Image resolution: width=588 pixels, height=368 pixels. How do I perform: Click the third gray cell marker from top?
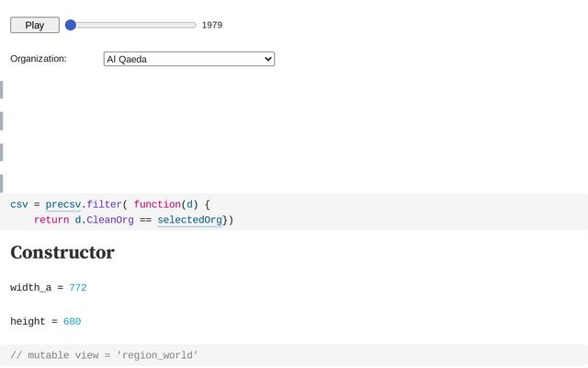click(x=2, y=152)
